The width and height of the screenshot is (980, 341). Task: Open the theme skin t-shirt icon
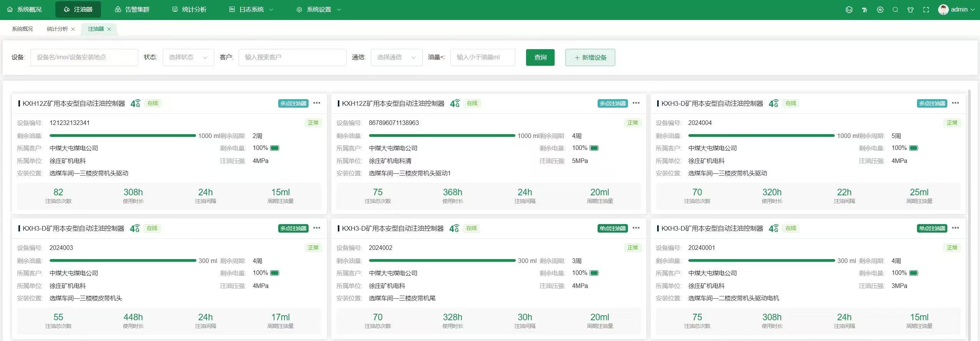click(x=910, y=10)
